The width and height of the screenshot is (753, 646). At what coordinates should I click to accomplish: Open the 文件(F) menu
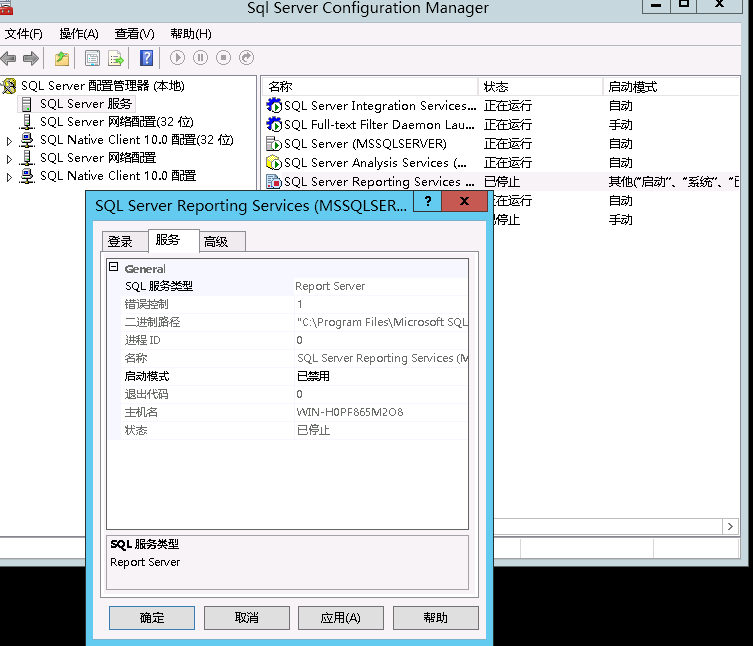(x=24, y=34)
